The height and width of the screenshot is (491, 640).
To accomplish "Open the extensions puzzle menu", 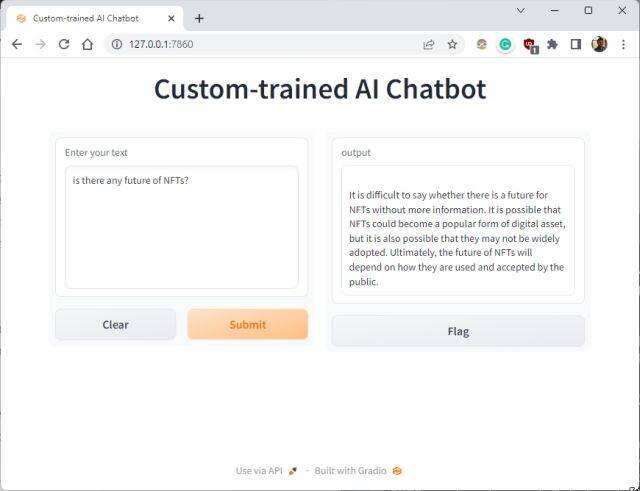I will 553,44.
